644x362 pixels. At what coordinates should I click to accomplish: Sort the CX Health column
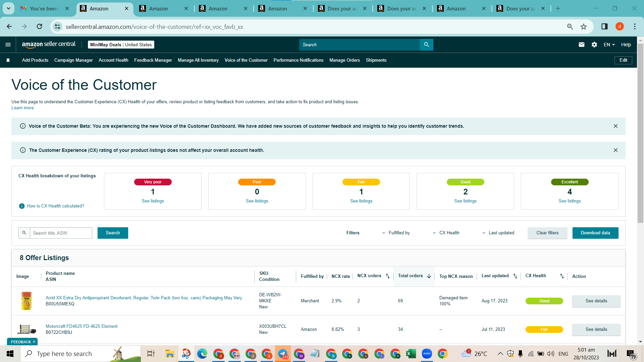(x=562, y=276)
